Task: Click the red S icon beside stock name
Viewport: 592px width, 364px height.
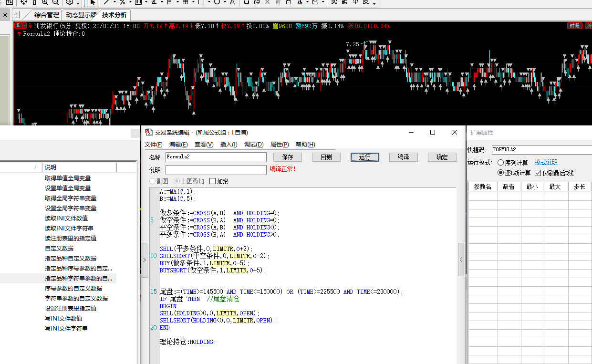Action: (30, 26)
